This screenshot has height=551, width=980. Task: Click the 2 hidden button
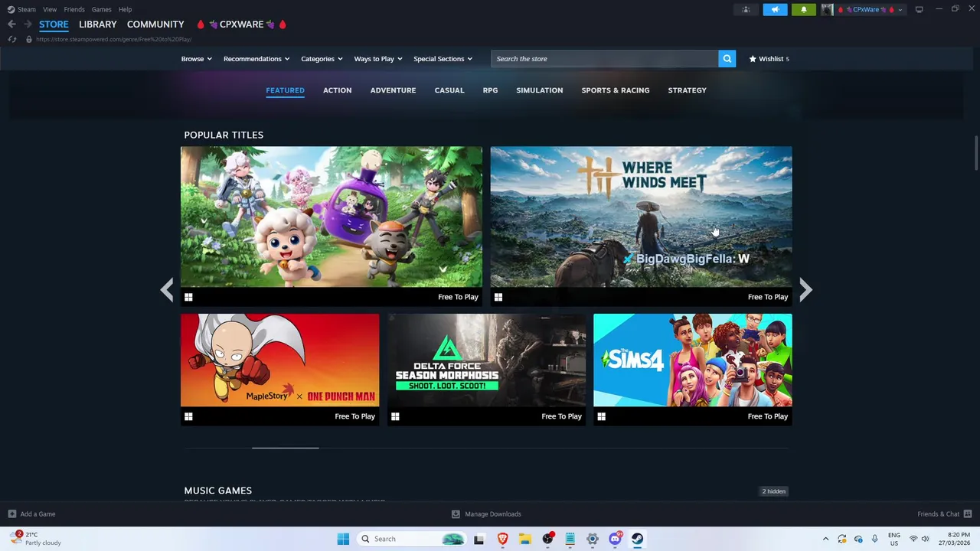tap(774, 491)
